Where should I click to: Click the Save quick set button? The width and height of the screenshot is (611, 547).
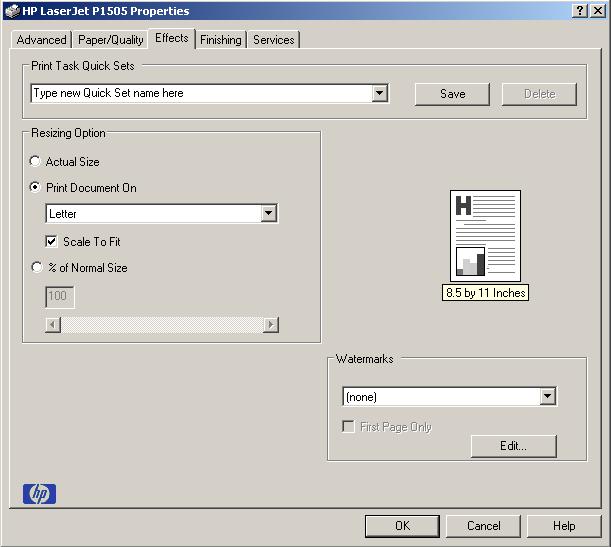(452, 94)
